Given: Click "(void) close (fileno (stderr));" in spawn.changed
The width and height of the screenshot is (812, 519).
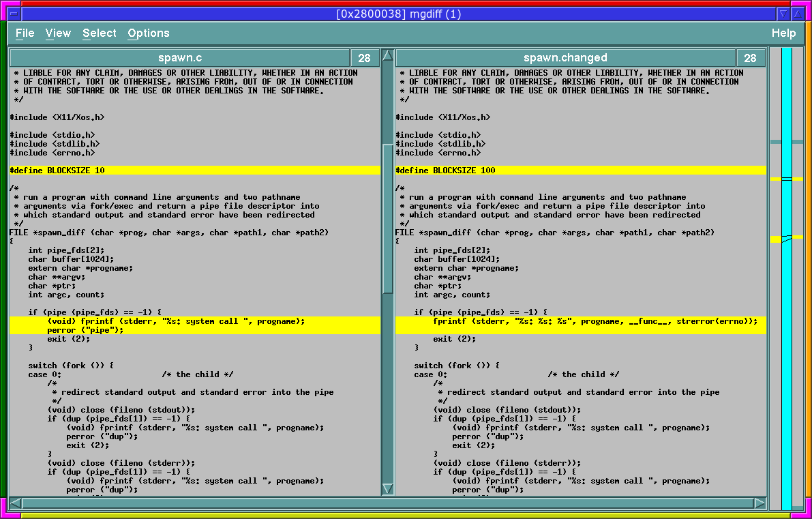Looking at the screenshot, I should click(507, 463).
